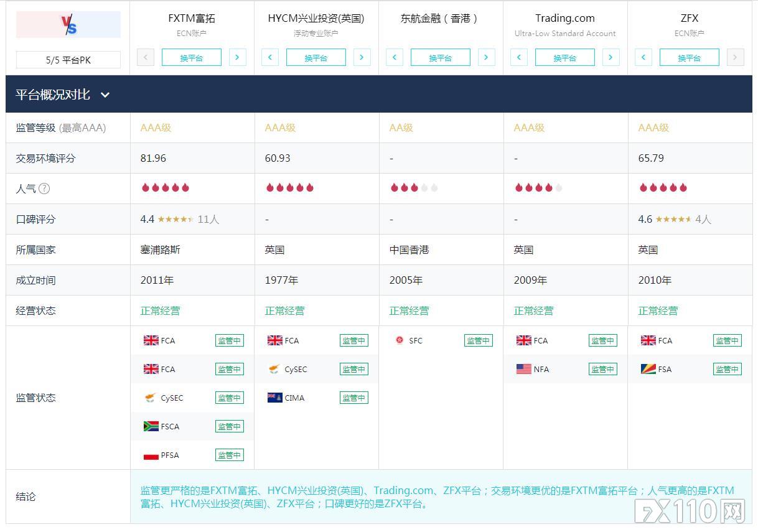Click UK flag of FXTM's first FCA entry
The height and width of the screenshot is (532, 758).
tap(151, 340)
